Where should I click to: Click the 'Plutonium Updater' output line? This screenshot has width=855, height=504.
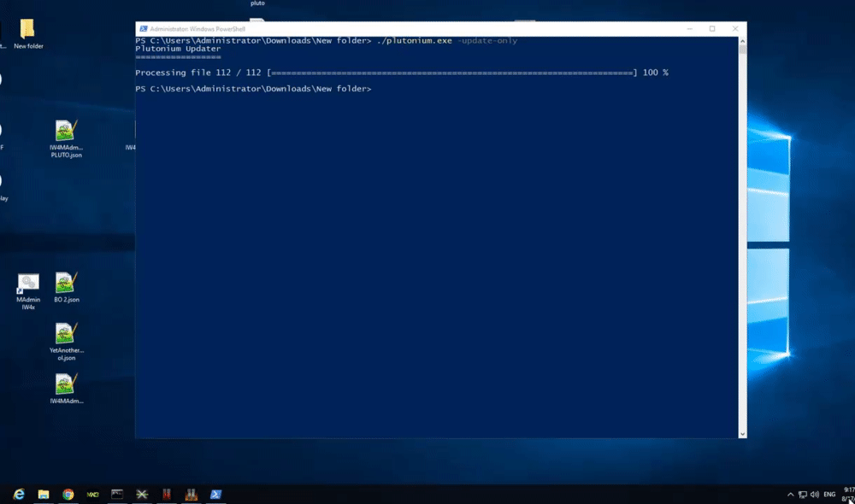(x=178, y=49)
